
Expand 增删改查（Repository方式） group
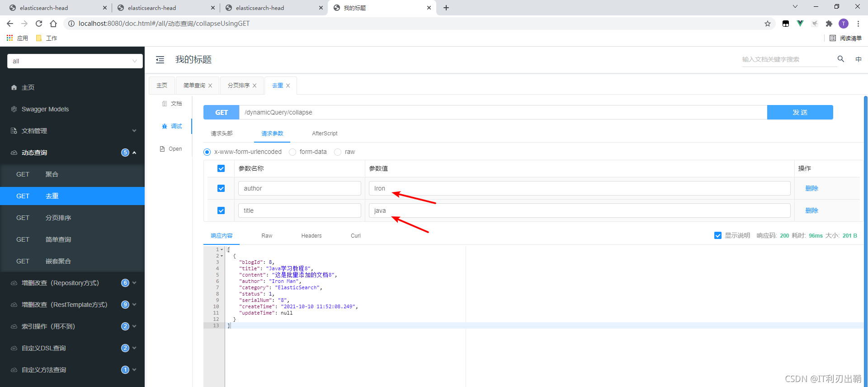tap(134, 283)
